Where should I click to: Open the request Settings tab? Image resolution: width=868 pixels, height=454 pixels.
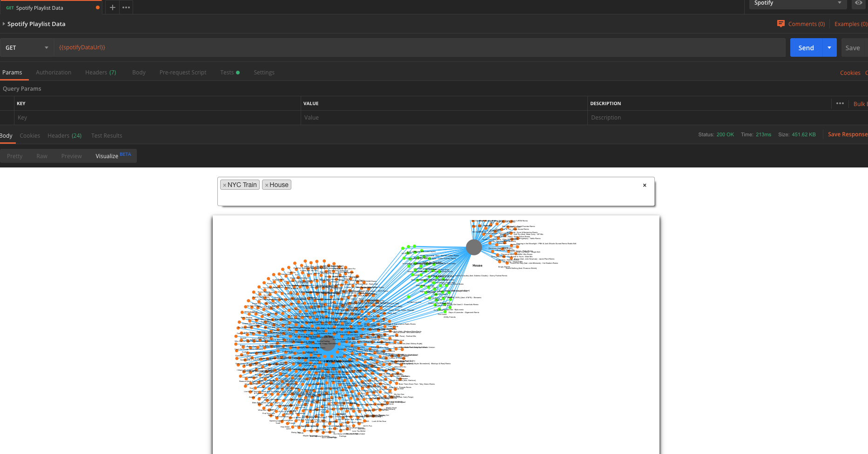[264, 72]
